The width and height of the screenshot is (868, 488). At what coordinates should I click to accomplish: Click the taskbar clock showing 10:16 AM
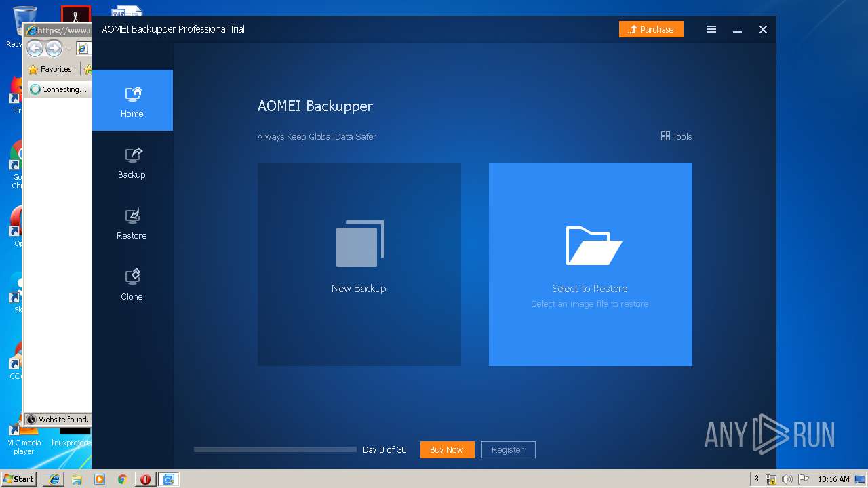[x=833, y=479]
